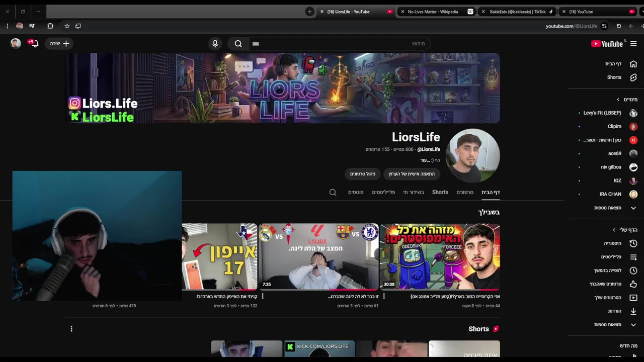The width and height of the screenshot is (644, 362).
Task: Click Customize channel (התאמה אישית של הערוץ) button
Action: click(412, 174)
